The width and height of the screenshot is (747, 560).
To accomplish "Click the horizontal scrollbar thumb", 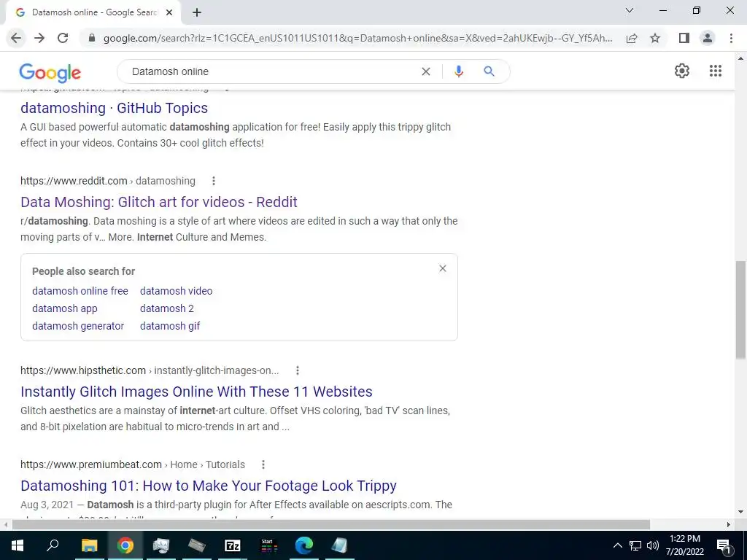I will tap(330, 524).
